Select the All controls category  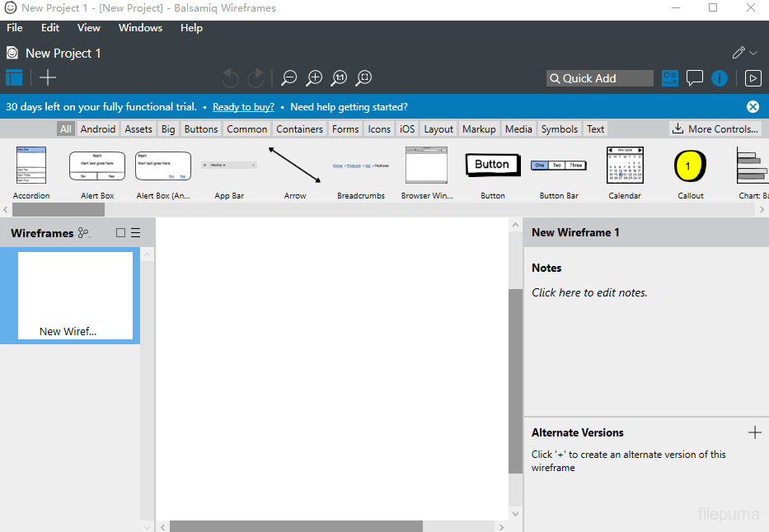[66, 128]
